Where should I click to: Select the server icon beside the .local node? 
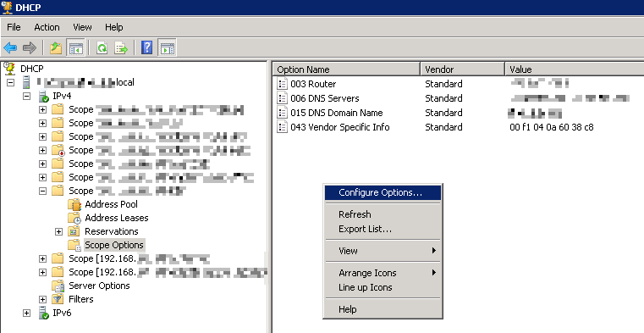[26, 82]
